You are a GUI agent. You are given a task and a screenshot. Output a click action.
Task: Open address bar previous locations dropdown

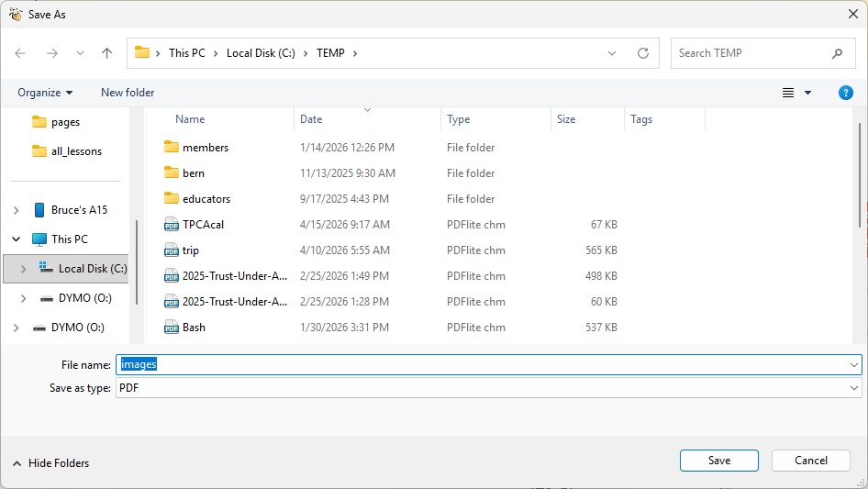coord(612,53)
